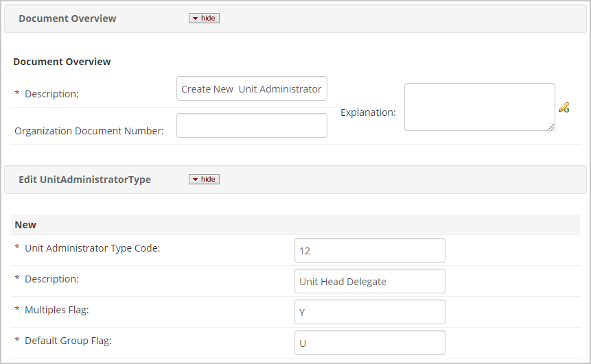Screen dimensions: 591x364
Task: Collapse Document Overview with hide button
Action: (x=204, y=18)
